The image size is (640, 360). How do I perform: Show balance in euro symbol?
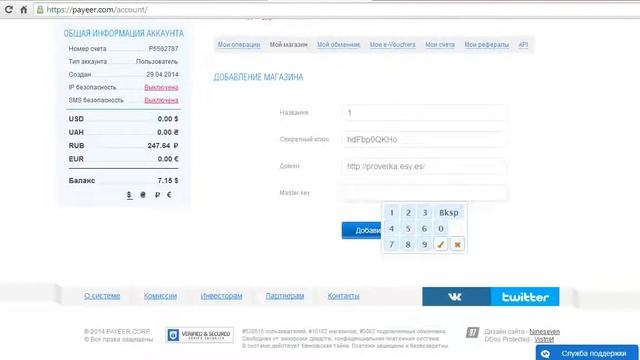[x=169, y=195]
